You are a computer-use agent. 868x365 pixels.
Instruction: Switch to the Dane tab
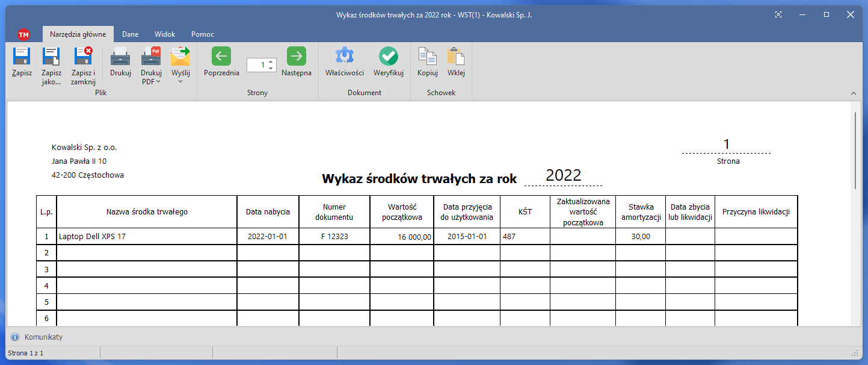(x=130, y=34)
